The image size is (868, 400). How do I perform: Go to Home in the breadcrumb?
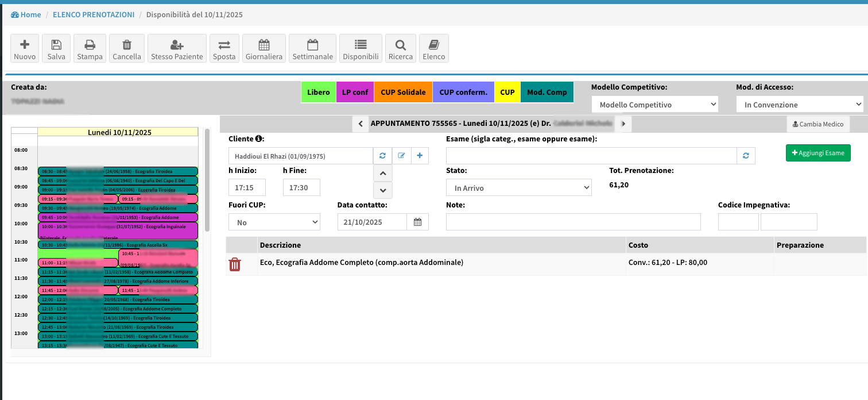click(26, 14)
